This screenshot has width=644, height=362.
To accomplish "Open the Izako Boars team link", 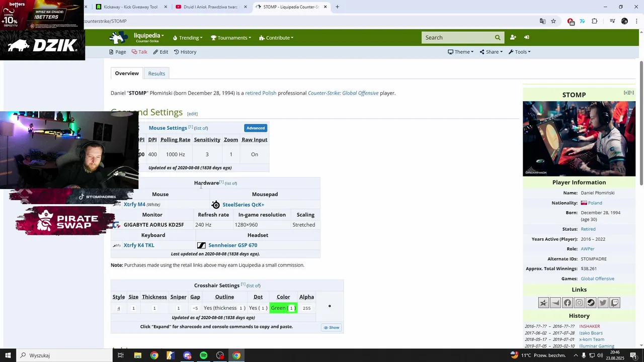I will 591,333.
